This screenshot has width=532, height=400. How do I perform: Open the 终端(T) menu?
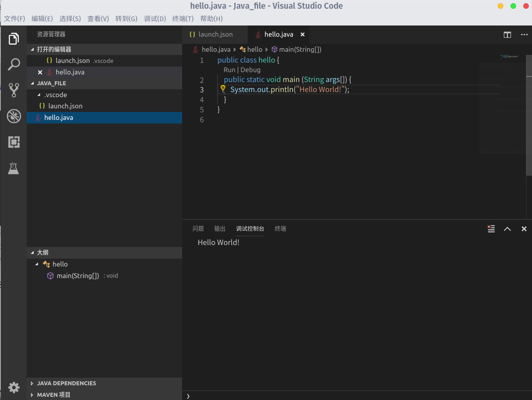coord(183,19)
